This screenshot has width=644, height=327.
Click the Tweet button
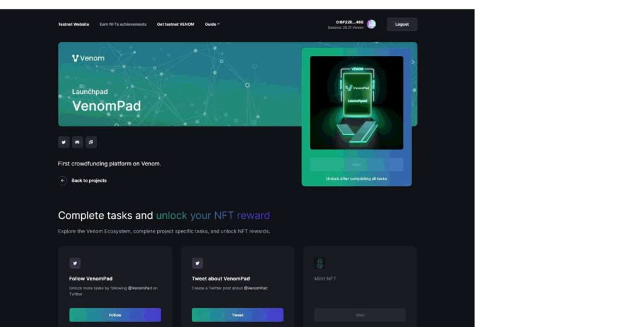pyautogui.click(x=237, y=315)
